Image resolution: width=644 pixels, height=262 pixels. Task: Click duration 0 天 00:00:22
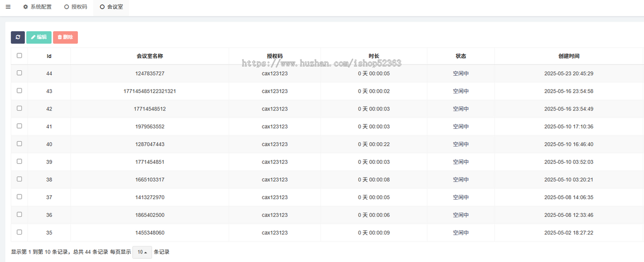(x=374, y=144)
